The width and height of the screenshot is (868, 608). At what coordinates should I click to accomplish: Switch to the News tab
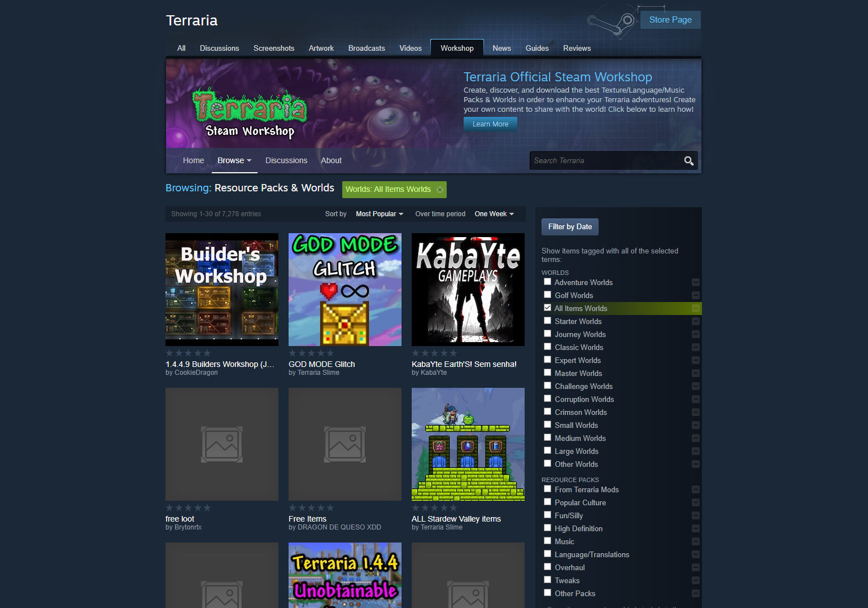point(501,49)
